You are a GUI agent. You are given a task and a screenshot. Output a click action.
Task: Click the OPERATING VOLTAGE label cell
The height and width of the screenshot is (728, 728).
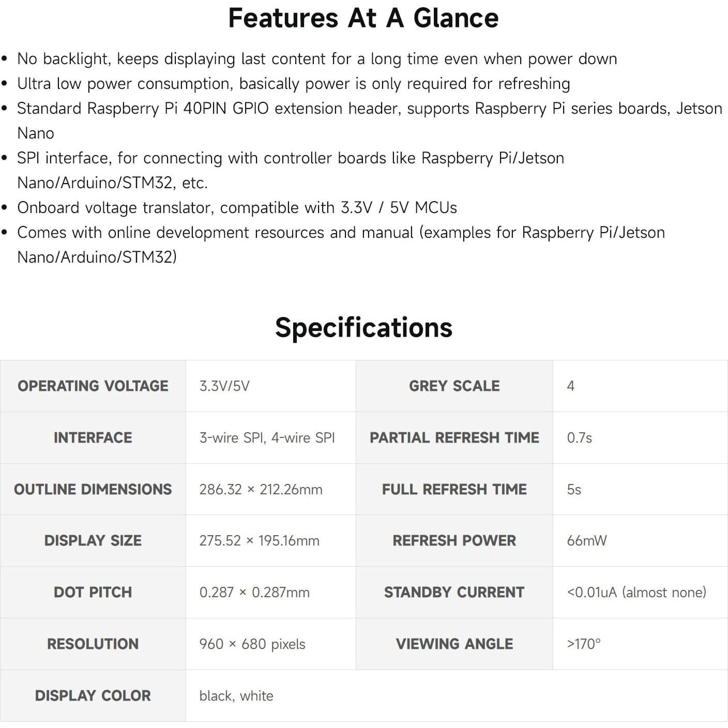click(x=93, y=386)
